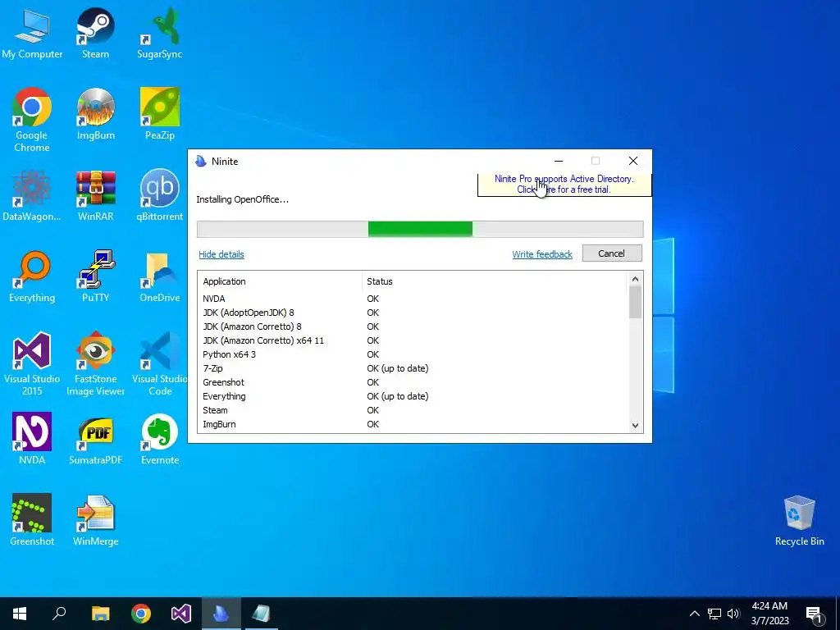Select the 7-Zip row
This screenshot has height=630, width=840.
tap(413, 368)
